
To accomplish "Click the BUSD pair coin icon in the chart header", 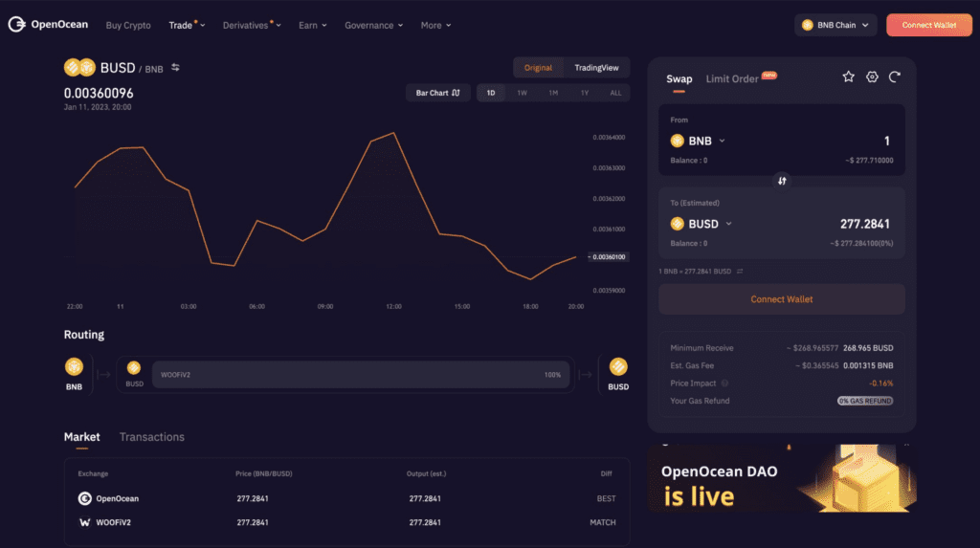I will point(79,68).
